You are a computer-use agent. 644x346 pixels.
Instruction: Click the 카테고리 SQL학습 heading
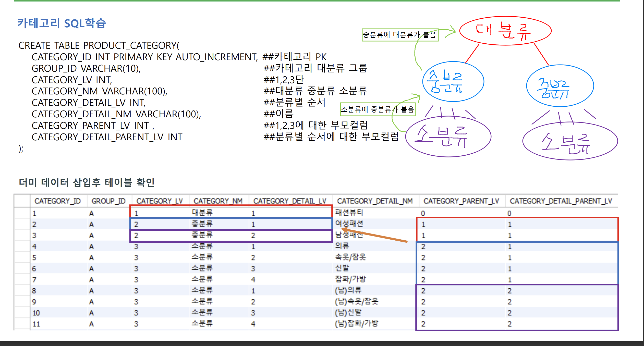pos(62,23)
